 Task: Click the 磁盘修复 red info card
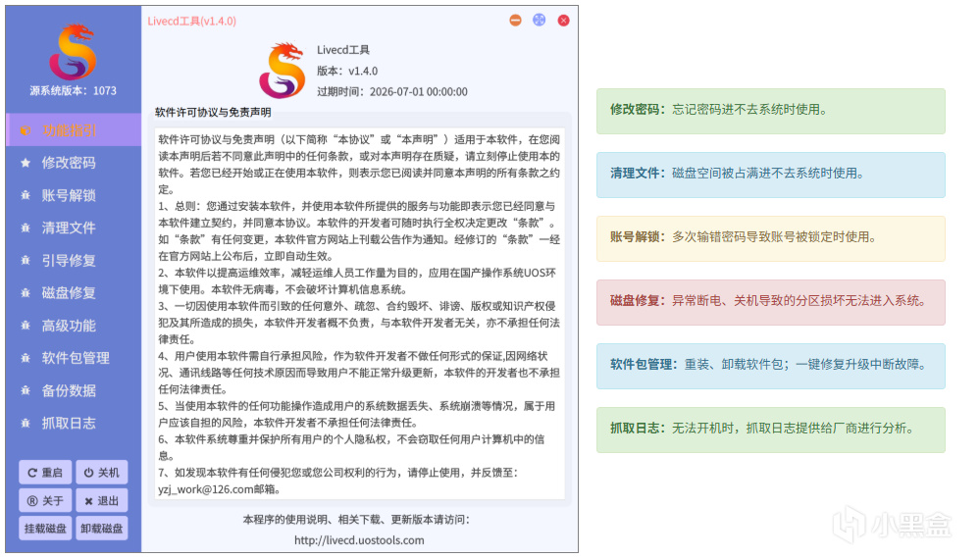coord(771,302)
